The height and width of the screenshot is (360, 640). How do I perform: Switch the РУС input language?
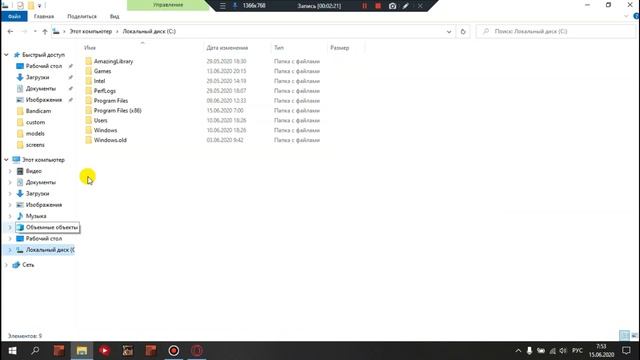(x=577, y=351)
